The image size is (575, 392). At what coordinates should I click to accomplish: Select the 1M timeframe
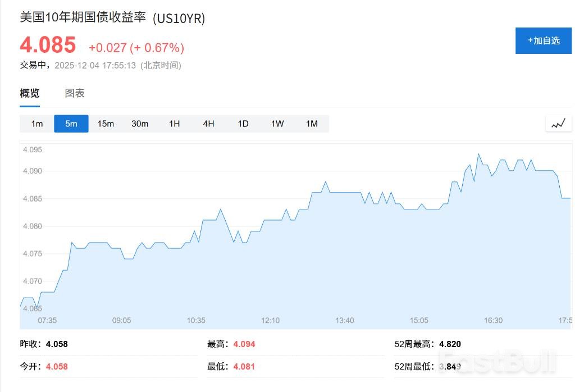[312, 124]
